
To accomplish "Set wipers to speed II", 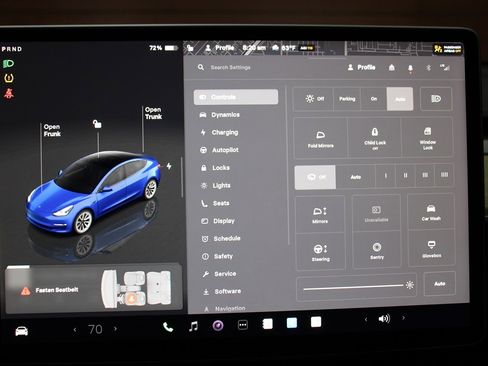I will 405,175.
